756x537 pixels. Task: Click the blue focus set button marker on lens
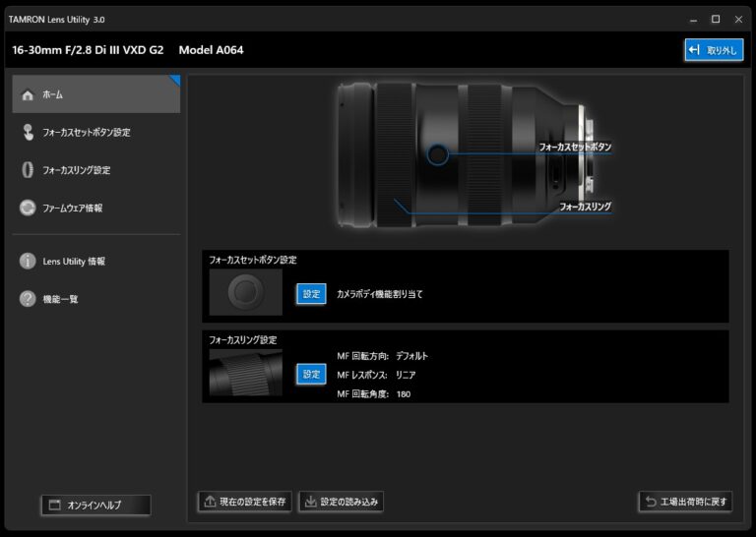[438, 154]
